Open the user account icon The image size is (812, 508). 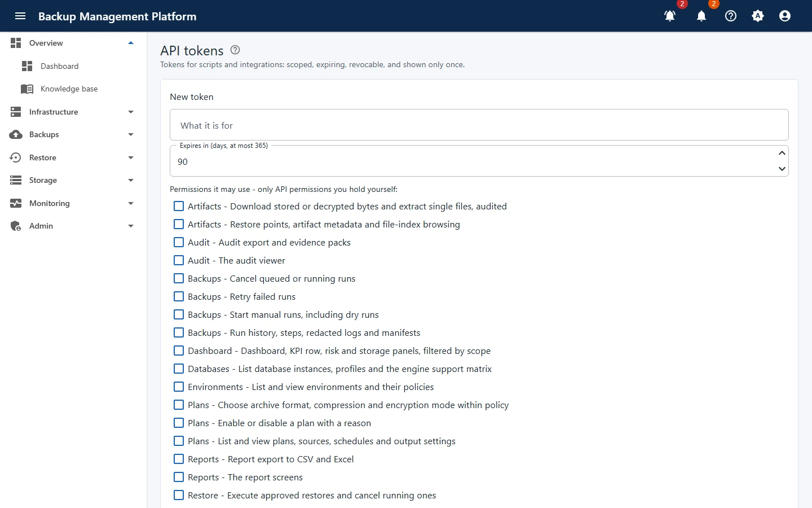coord(785,16)
